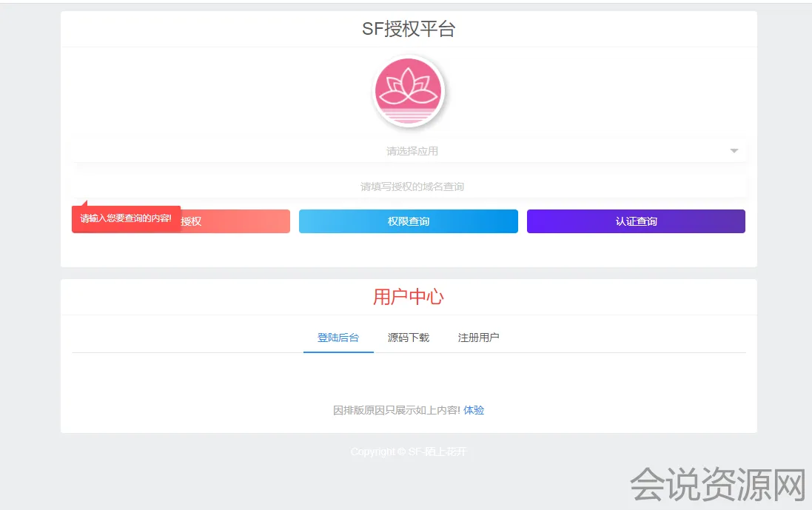Click the pink lotus logo
The image size is (812, 510).
click(x=408, y=92)
